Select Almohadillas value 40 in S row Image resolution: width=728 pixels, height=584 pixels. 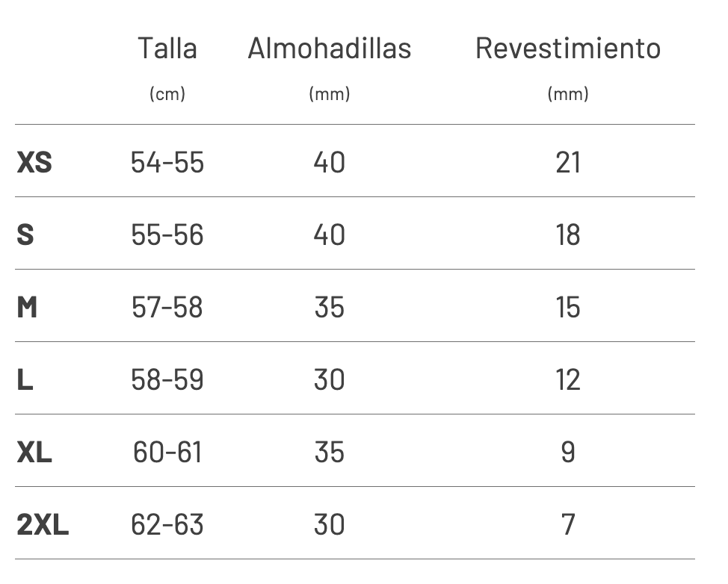tap(330, 234)
